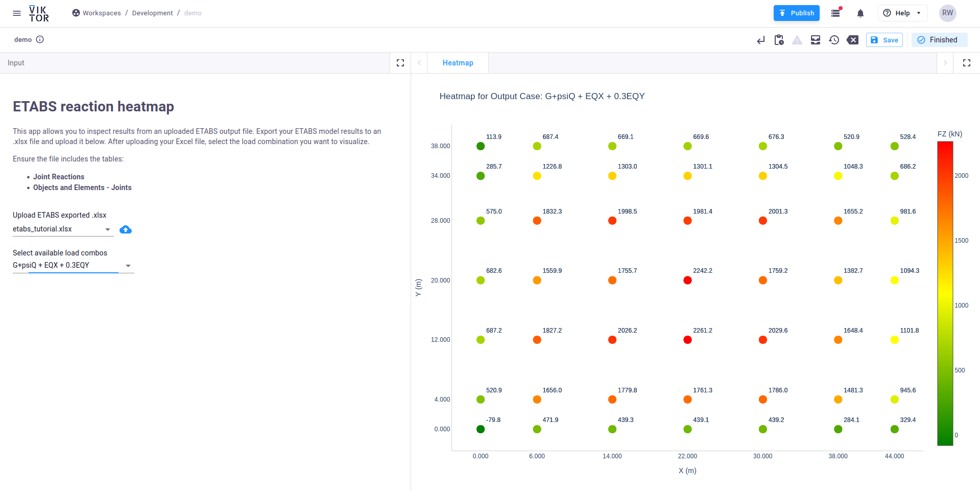This screenshot has width=980, height=491.
Task: Open the server queue icon with red dot
Action: click(x=836, y=13)
